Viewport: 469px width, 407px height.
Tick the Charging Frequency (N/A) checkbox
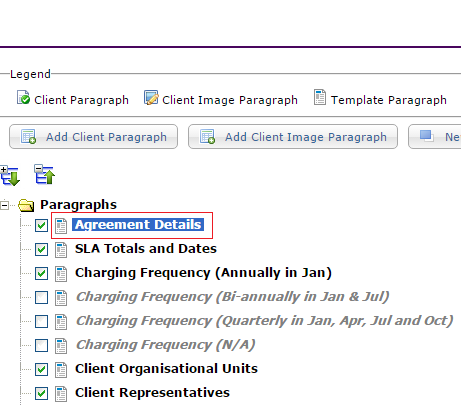click(41, 346)
